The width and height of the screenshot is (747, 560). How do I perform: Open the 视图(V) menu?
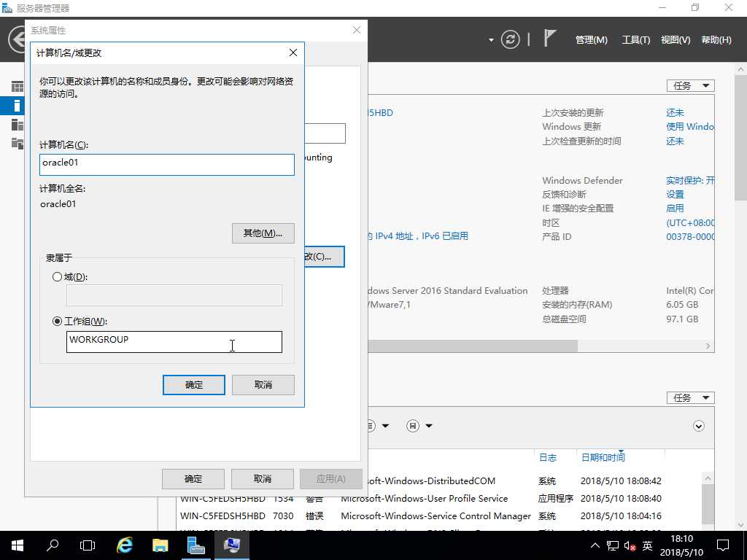click(675, 40)
